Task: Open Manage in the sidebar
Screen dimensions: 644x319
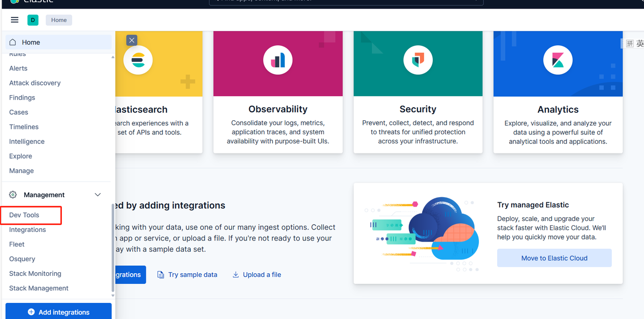Action: coord(22,171)
